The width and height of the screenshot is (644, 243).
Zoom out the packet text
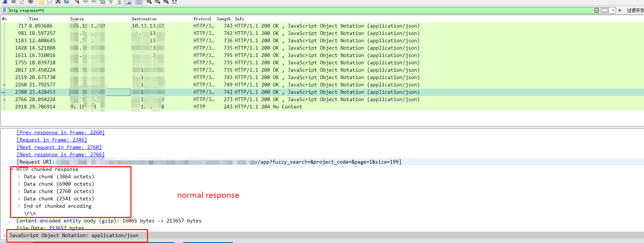(157, 1)
